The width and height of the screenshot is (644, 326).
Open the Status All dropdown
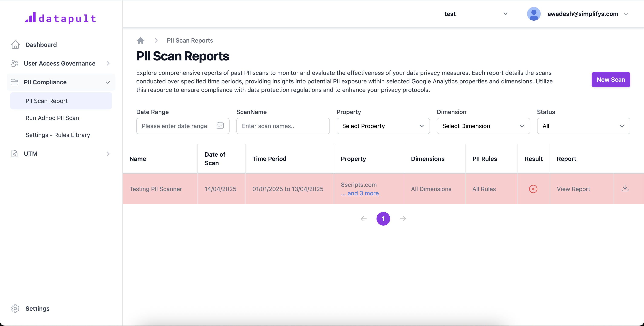[584, 126]
